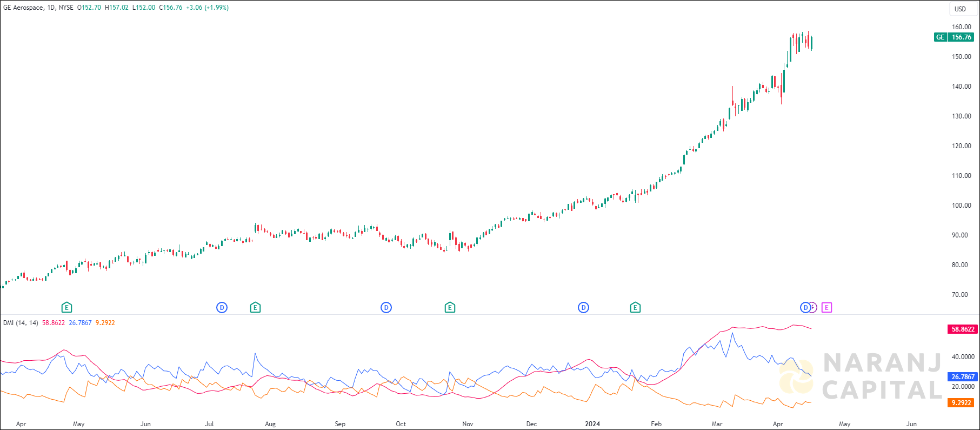Click the Jun label at the time axis end

(911, 424)
